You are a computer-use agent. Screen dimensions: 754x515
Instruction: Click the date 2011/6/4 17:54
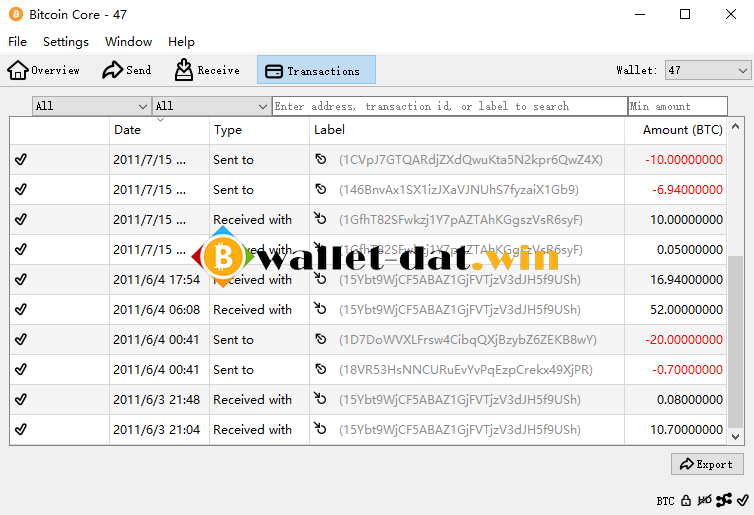tap(156, 279)
